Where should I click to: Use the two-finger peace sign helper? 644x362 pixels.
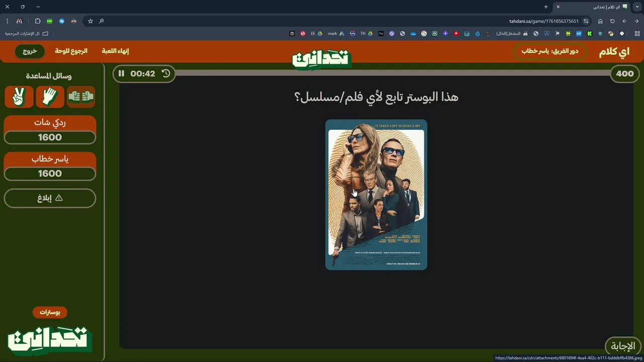coord(19,97)
